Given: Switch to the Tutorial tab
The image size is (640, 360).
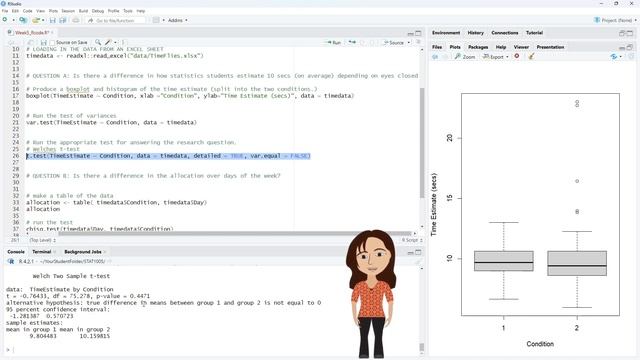Looking at the screenshot, I should click(x=534, y=33).
